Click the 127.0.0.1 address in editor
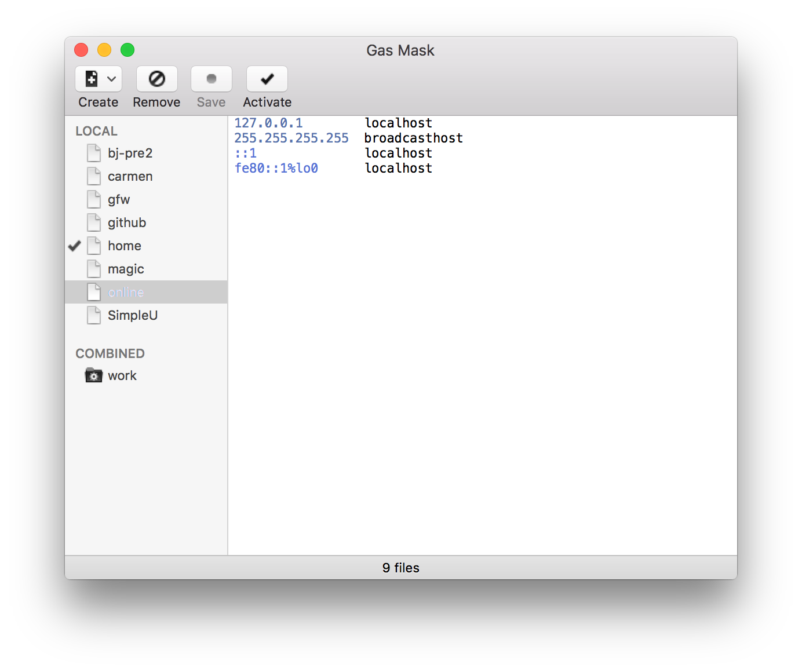Viewport: 802px width, 672px height. click(268, 123)
